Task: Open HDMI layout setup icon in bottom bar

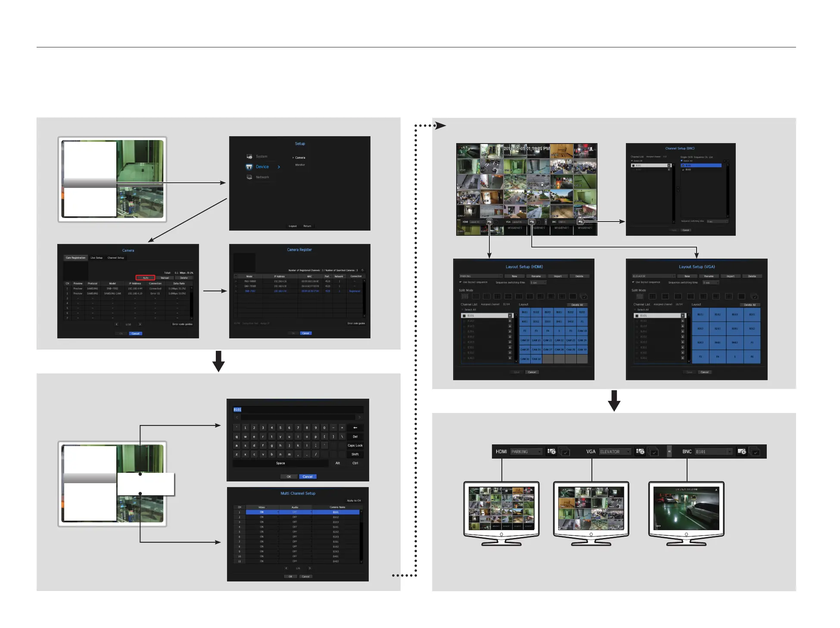Action: [551, 451]
